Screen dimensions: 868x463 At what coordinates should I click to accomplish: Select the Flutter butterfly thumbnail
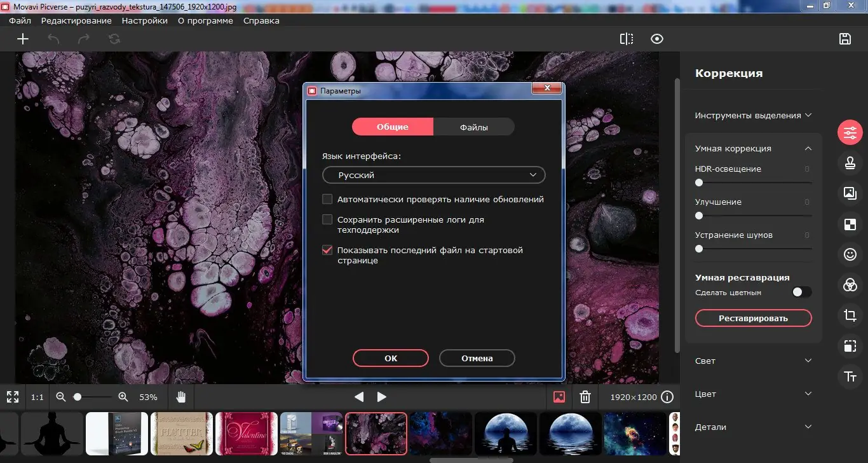tap(182, 434)
